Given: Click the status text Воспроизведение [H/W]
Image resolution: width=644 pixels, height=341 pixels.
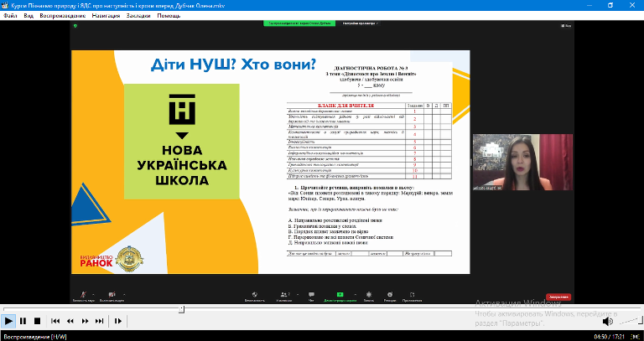Looking at the screenshot, I should click(35, 337).
